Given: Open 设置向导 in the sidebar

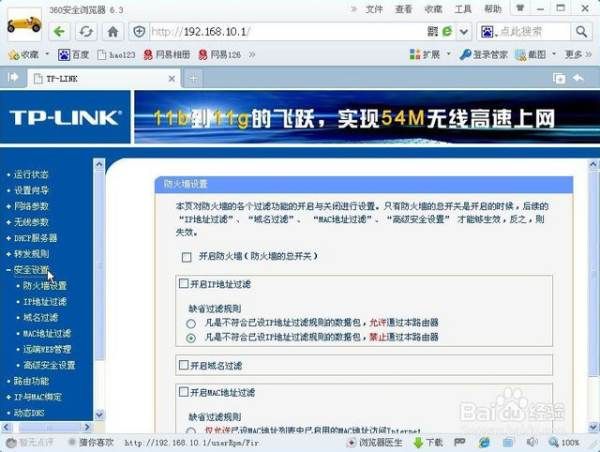Looking at the screenshot, I should point(31,191).
